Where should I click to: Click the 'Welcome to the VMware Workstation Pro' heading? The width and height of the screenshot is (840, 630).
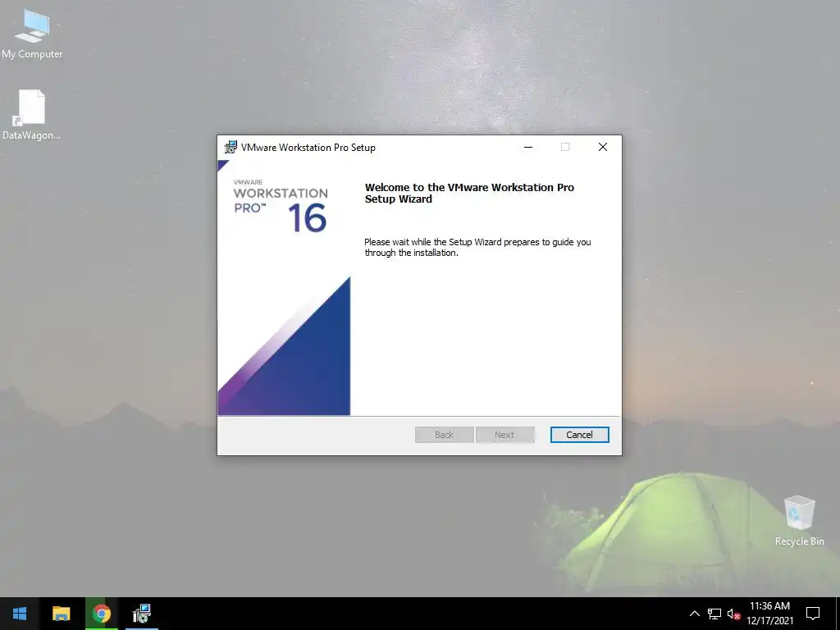point(469,193)
